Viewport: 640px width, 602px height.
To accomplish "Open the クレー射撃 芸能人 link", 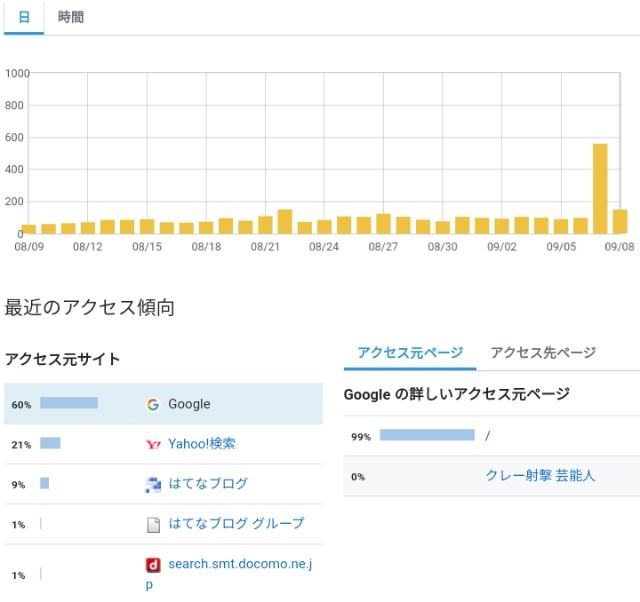I will point(540,475).
